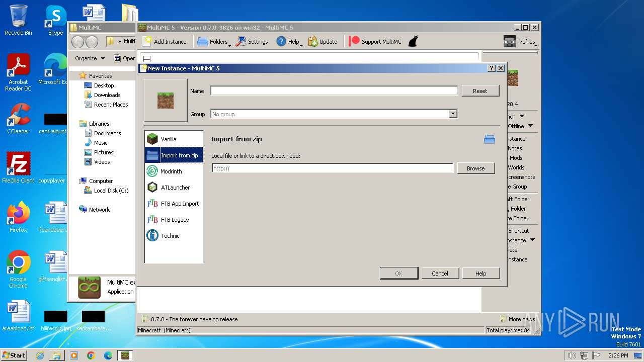Click volume icon in system tray
The width and height of the screenshot is (644, 362).
(x=572, y=355)
